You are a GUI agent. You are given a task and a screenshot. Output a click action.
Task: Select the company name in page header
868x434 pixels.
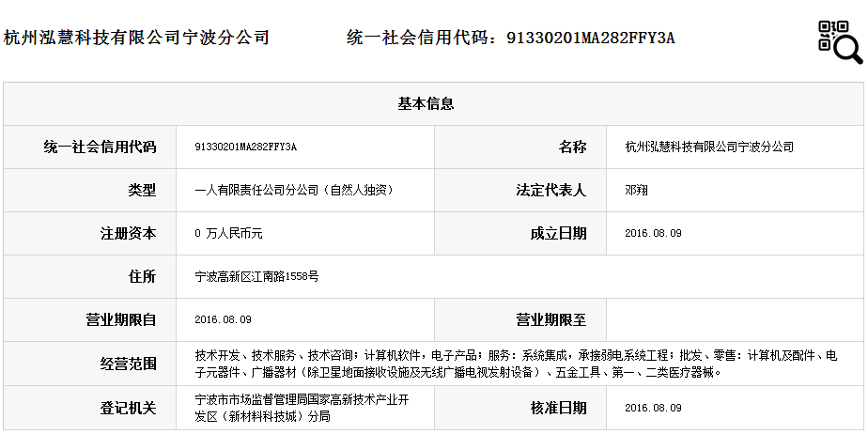tap(136, 38)
